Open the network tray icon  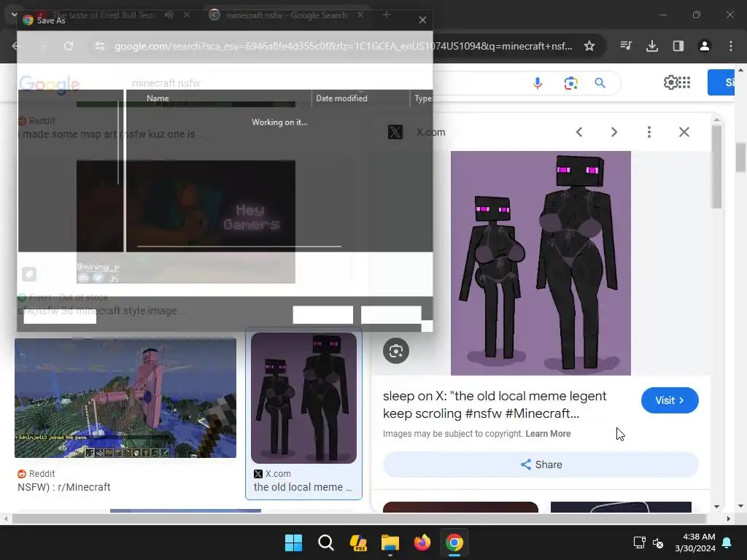(639, 542)
